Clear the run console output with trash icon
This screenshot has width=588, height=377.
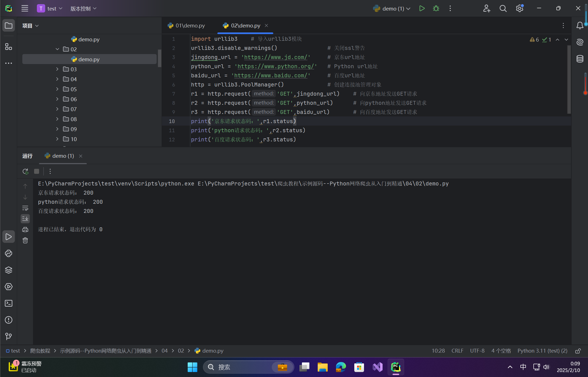pos(25,240)
